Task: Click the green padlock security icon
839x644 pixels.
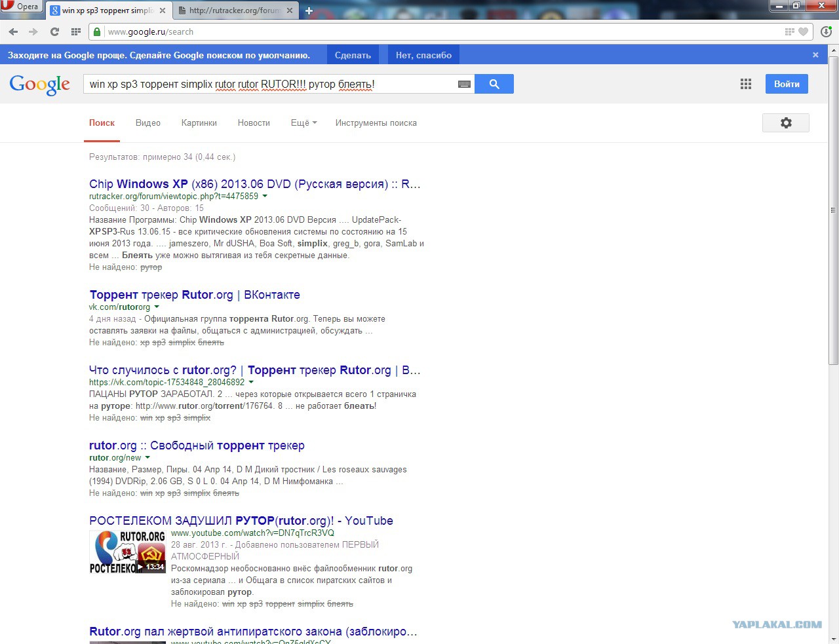Action: [97, 31]
